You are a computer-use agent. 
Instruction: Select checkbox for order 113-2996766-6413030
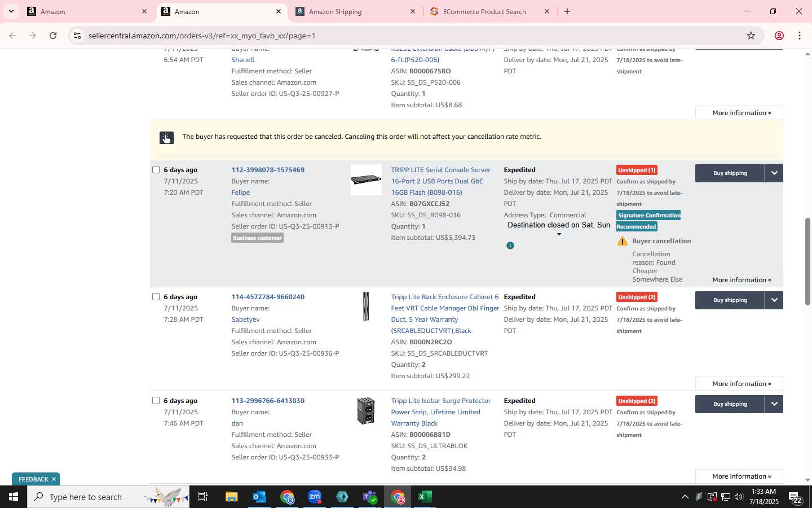pos(156,401)
